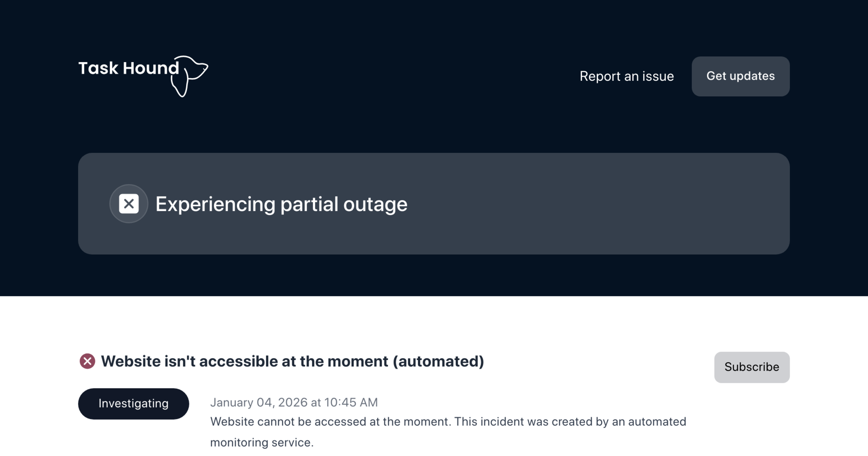
Task: Click the word 'Hound' in the logo
Action: pyautogui.click(x=150, y=68)
